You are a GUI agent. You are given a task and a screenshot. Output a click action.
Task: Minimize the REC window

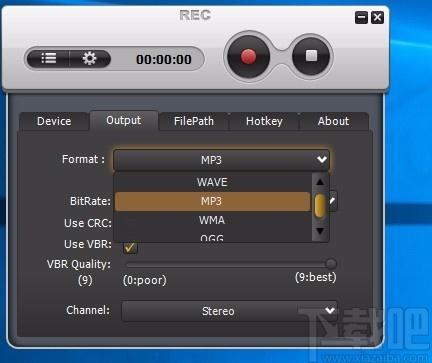point(361,17)
